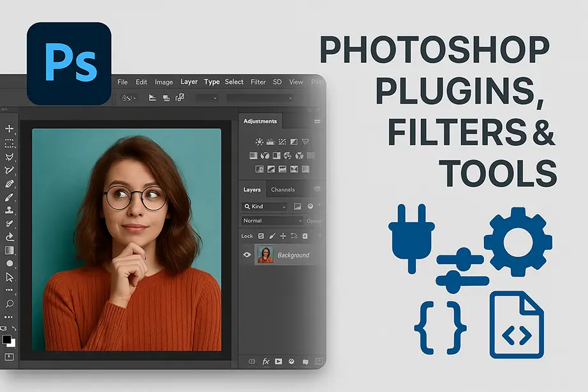Click the black foreground color swatch
588x392 pixels.
(6, 340)
